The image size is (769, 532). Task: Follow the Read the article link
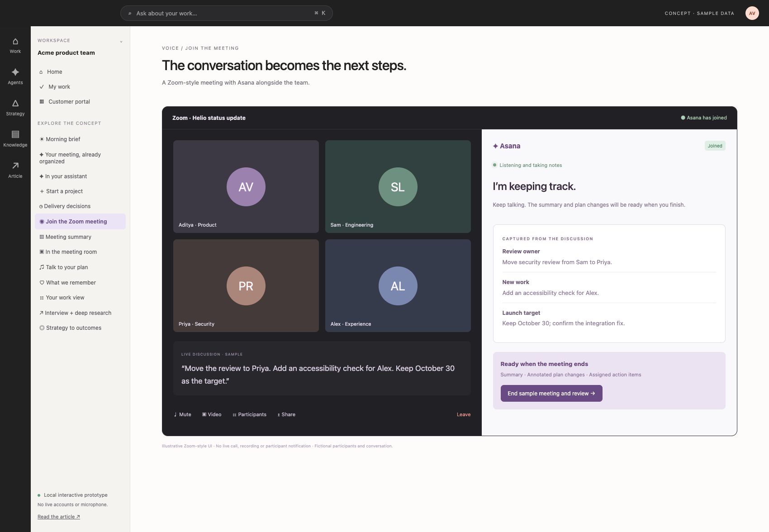[x=59, y=517]
